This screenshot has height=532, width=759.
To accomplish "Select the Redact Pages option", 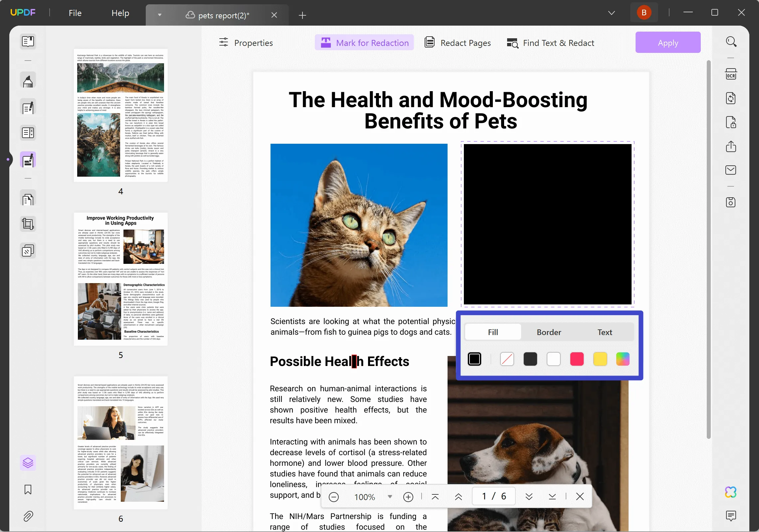I will (458, 43).
